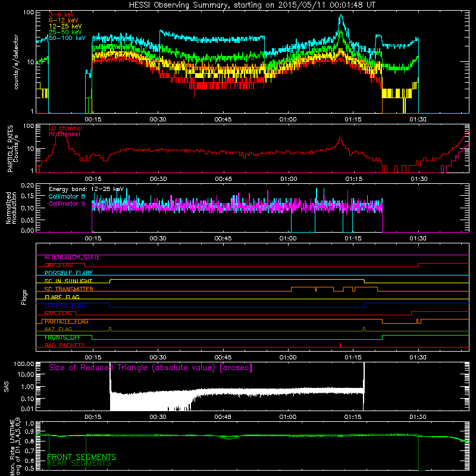Click the FLARE_FLAG label
The height and width of the screenshot is (476, 476).
tap(62, 297)
